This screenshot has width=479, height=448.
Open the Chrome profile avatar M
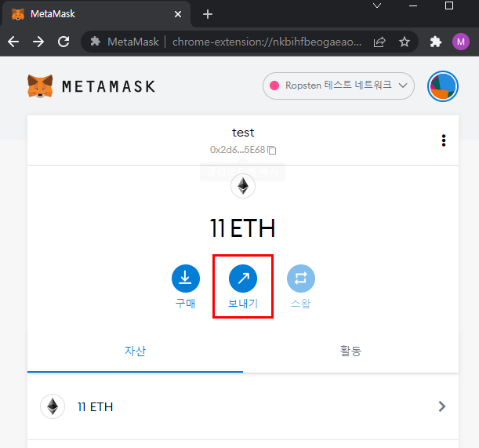coord(461,42)
